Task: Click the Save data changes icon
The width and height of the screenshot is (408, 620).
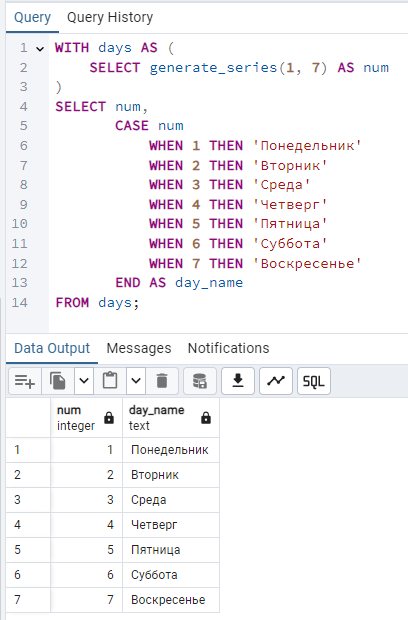Action: click(x=200, y=381)
